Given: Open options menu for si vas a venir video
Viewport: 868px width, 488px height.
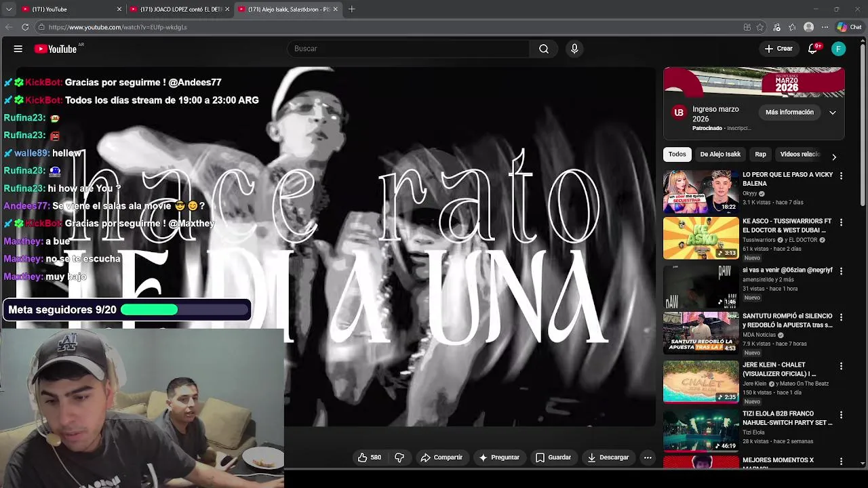Looking at the screenshot, I should point(841,271).
